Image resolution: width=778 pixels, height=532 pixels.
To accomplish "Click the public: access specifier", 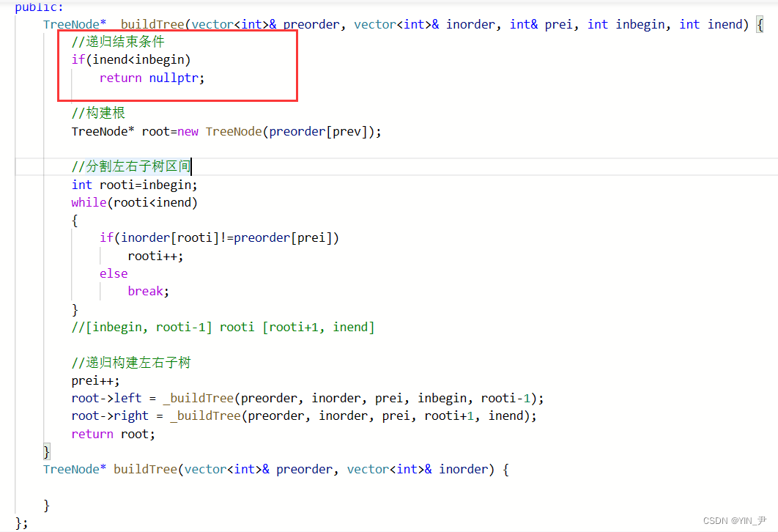I will [40, 7].
